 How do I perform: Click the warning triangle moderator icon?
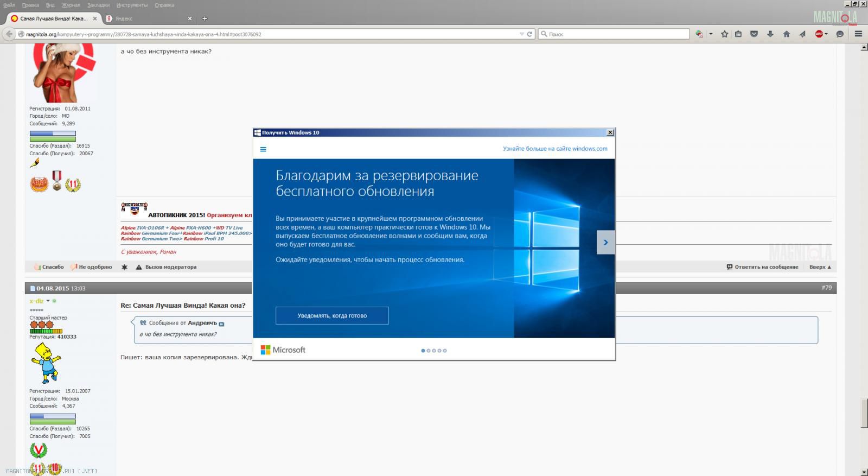139,267
